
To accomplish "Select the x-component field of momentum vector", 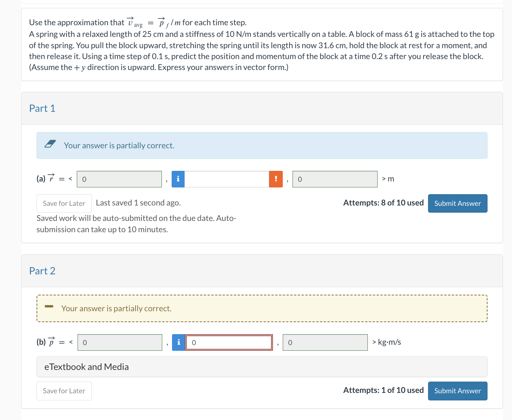I will [120, 342].
